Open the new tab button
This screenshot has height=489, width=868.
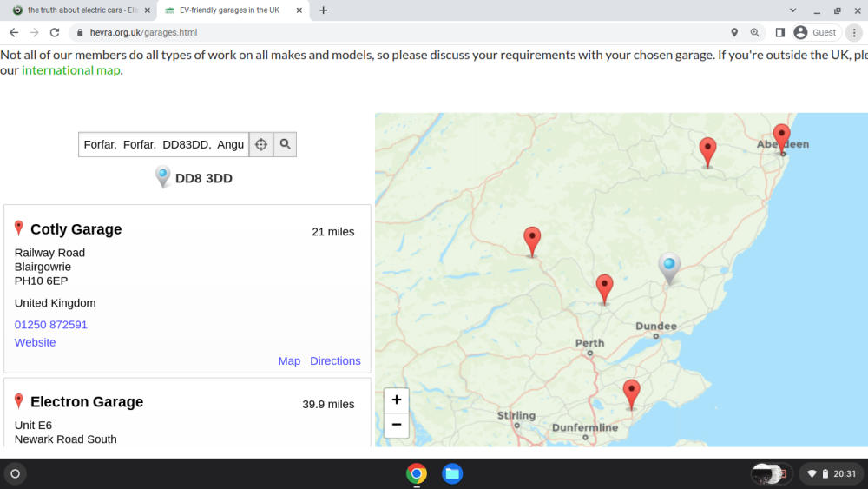[323, 10]
